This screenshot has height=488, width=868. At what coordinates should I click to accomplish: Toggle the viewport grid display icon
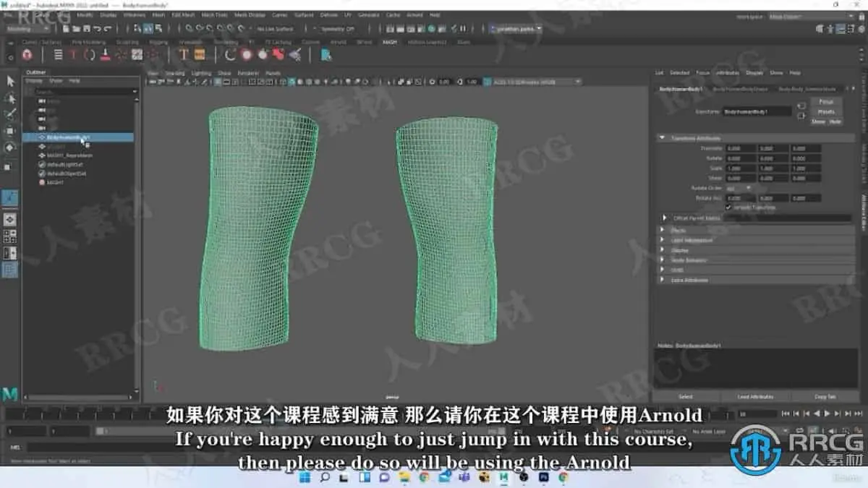(217, 82)
